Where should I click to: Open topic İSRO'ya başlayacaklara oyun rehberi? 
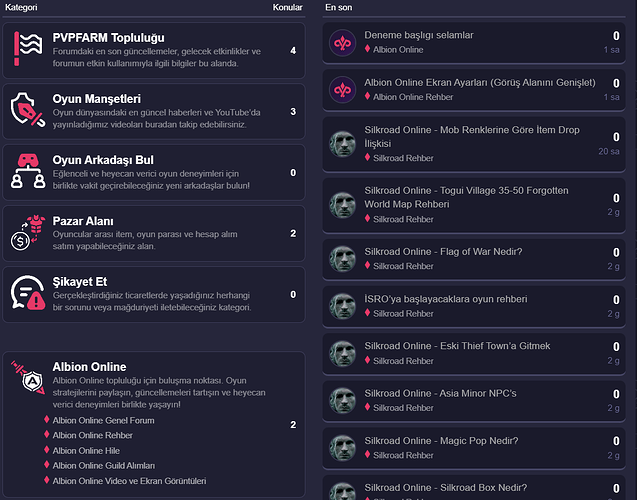446,299
